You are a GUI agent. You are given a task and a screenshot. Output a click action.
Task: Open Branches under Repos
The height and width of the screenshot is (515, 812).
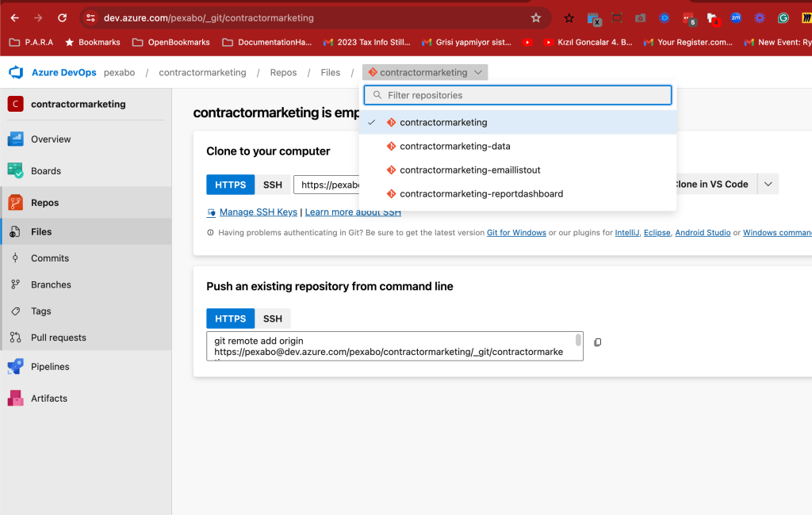[x=86, y=284]
